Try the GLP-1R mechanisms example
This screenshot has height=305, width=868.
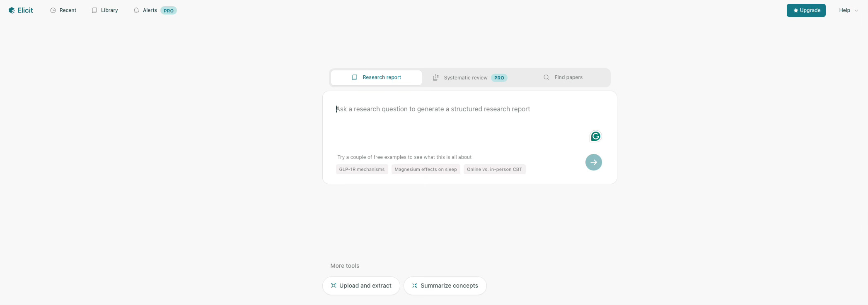point(362,169)
